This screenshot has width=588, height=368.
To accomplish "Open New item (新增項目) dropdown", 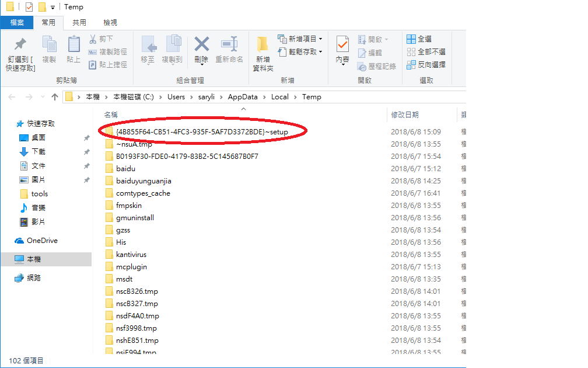I will click(x=300, y=39).
